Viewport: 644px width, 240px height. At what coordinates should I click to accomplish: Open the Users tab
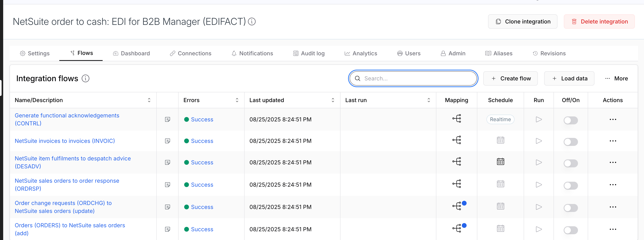[409, 53]
